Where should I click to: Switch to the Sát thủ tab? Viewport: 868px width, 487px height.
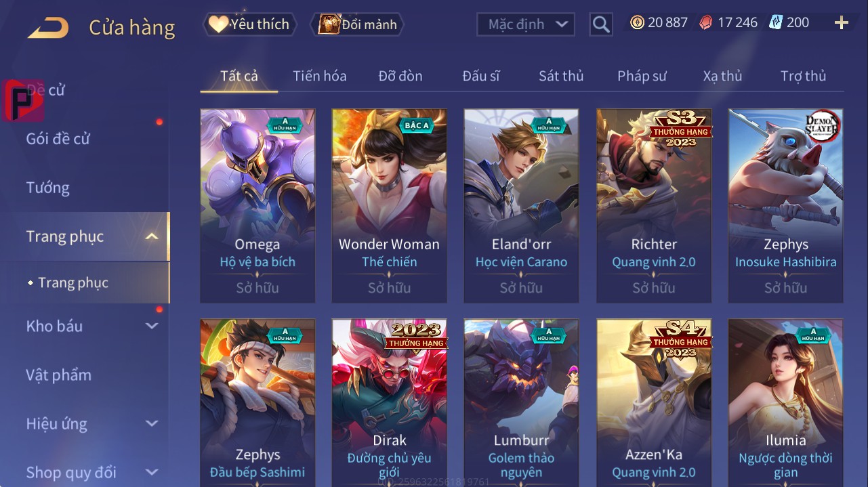coord(561,76)
